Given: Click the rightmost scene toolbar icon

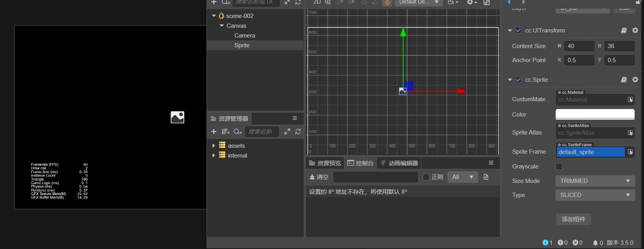Looking at the screenshot, I should point(487,2).
